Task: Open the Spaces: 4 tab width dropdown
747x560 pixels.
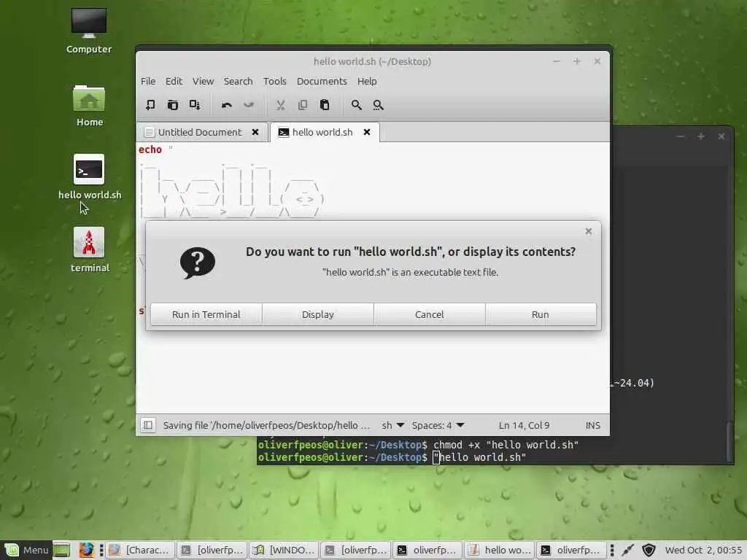Action: point(438,425)
